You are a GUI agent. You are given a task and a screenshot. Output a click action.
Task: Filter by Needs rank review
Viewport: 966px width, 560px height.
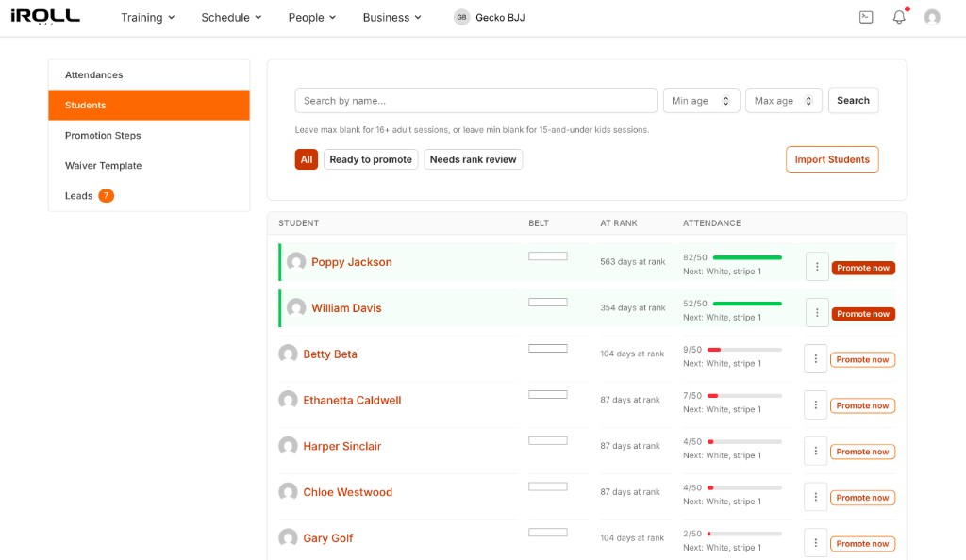(474, 159)
